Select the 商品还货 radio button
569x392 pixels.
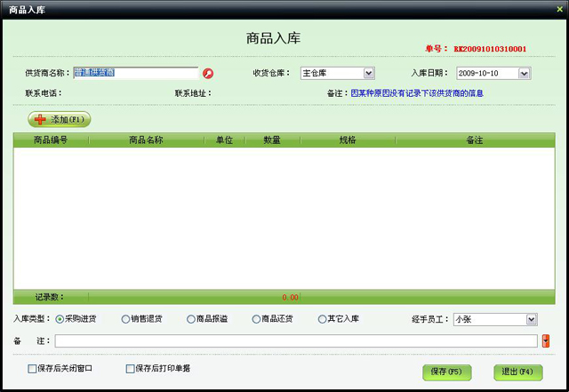257,319
